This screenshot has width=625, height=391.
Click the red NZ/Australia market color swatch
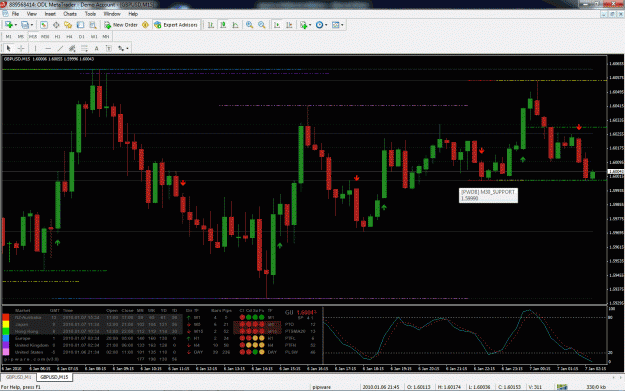point(6,318)
